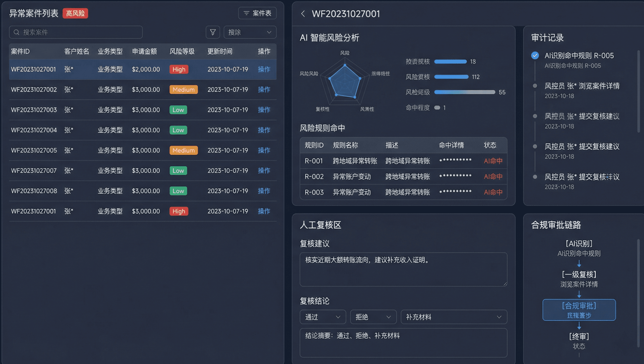This screenshot has height=364, width=644.
Task: Sort by 风险等级 column header
Action: click(x=182, y=51)
